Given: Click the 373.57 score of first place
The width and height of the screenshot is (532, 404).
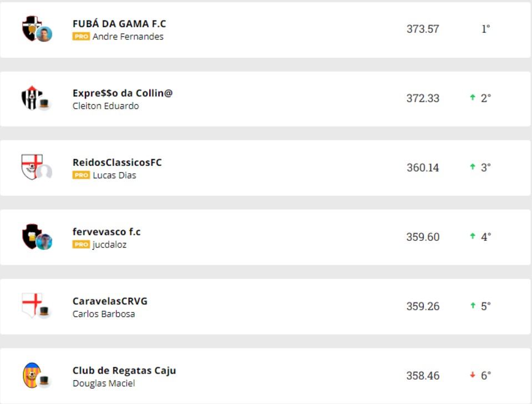Looking at the screenshot, I should click(x=423, y=29).
